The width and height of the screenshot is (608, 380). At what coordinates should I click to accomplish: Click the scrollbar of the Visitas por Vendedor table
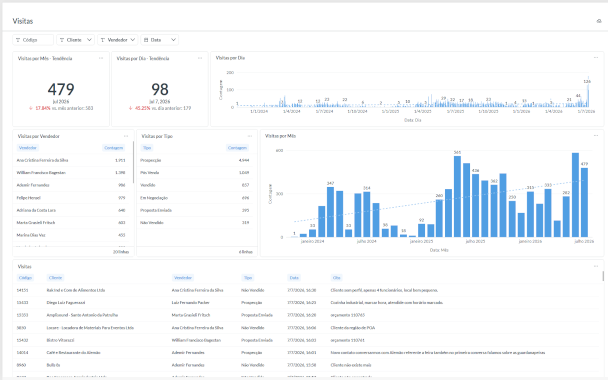click(x=133, y=162)
